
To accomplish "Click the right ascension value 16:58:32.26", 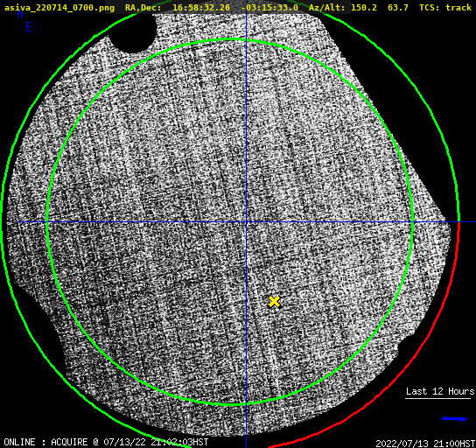I will (x=201, y=8).
